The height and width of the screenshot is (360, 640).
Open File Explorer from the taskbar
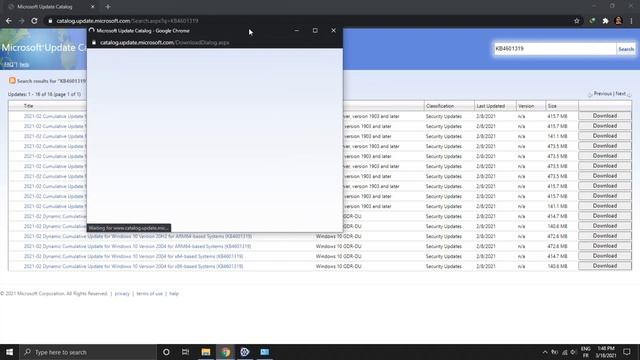pos(206,352)
